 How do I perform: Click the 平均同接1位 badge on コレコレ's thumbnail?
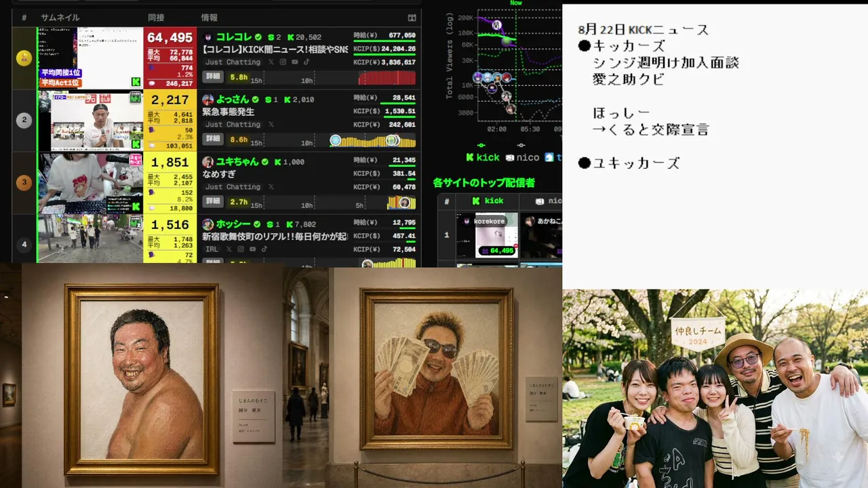click(x=60, y=73)
